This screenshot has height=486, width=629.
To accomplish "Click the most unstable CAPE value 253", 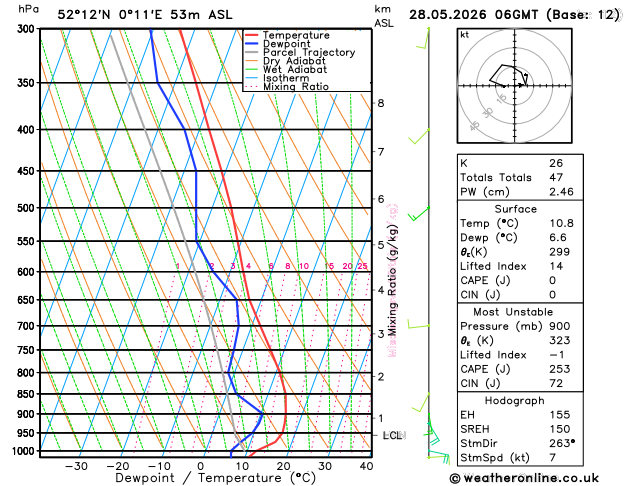I will pyautogui.click(x=559, y=369).
